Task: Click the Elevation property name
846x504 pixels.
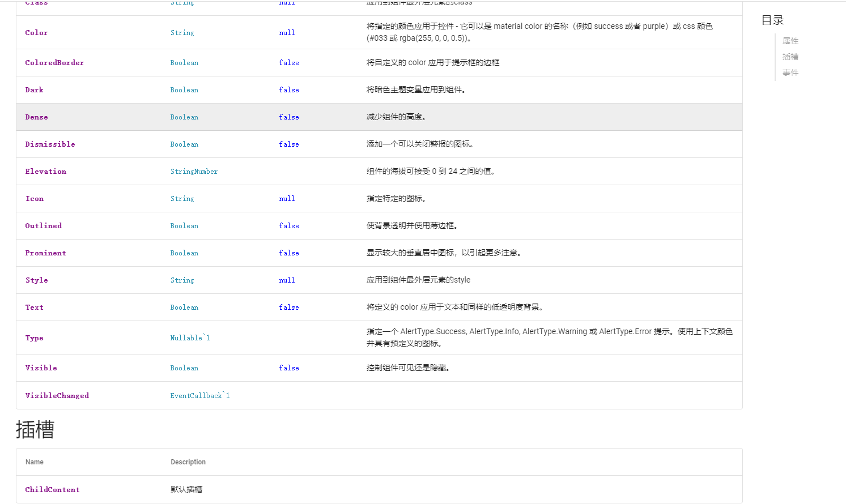Action: tap(45, 172)
